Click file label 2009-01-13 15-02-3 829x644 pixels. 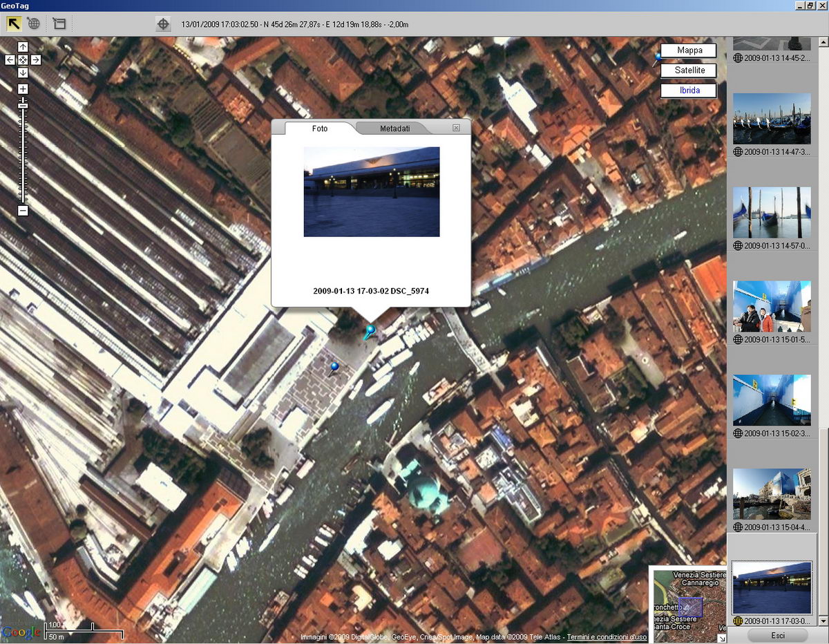776,433
